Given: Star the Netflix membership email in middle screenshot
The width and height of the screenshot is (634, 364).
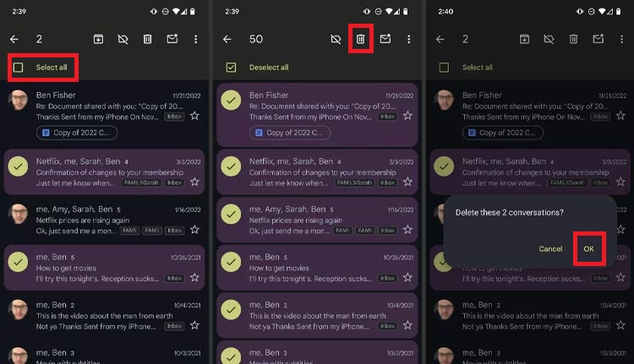Looking at the screenshot, I should click(x=407, y=182).
